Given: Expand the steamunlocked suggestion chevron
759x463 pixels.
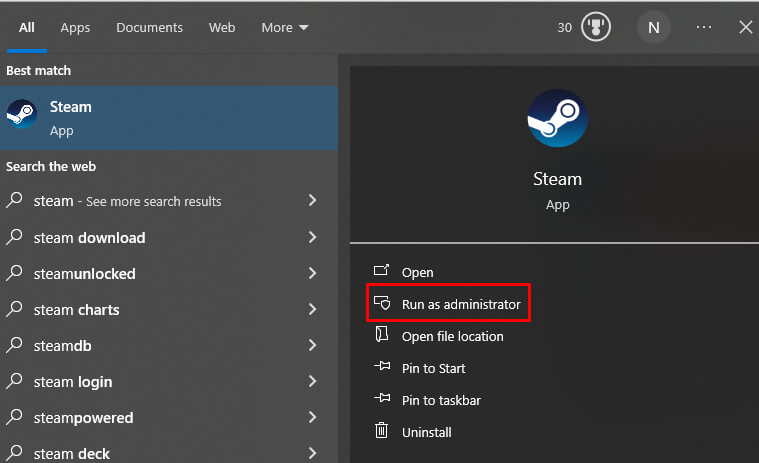Looking at the screenshot, I should [312, 274].
